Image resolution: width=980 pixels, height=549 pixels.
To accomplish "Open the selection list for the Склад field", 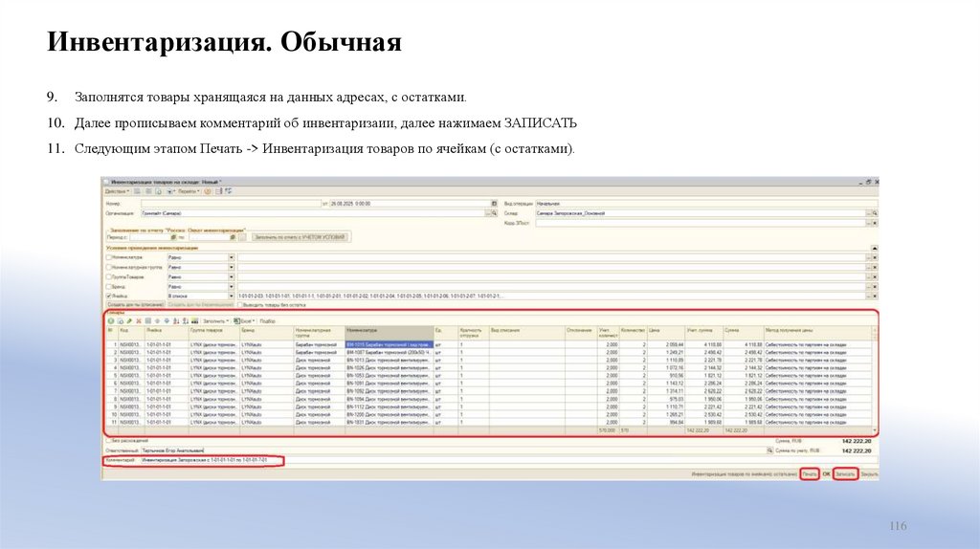I will (868, 213).
